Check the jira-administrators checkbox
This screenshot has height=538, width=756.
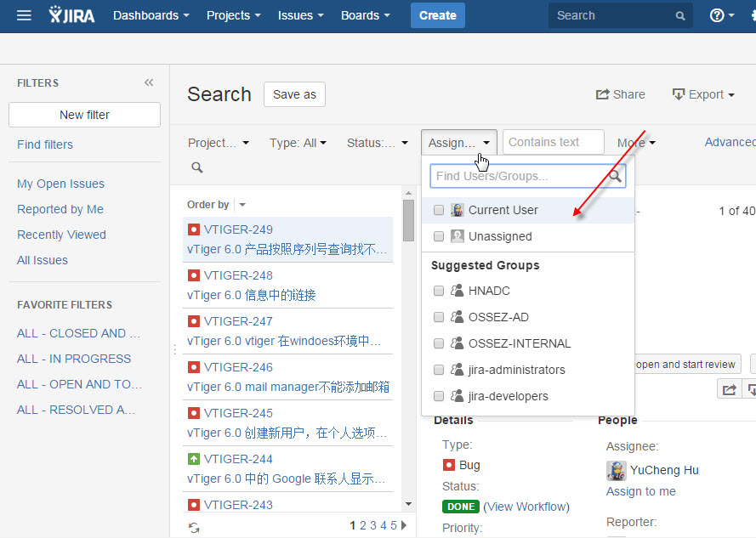[439, 370]
